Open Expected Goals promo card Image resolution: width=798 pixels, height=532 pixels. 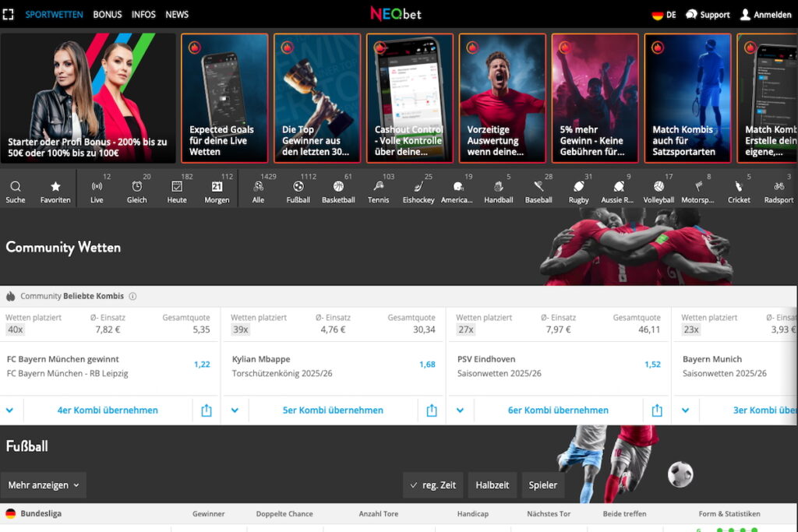[224, 98]
